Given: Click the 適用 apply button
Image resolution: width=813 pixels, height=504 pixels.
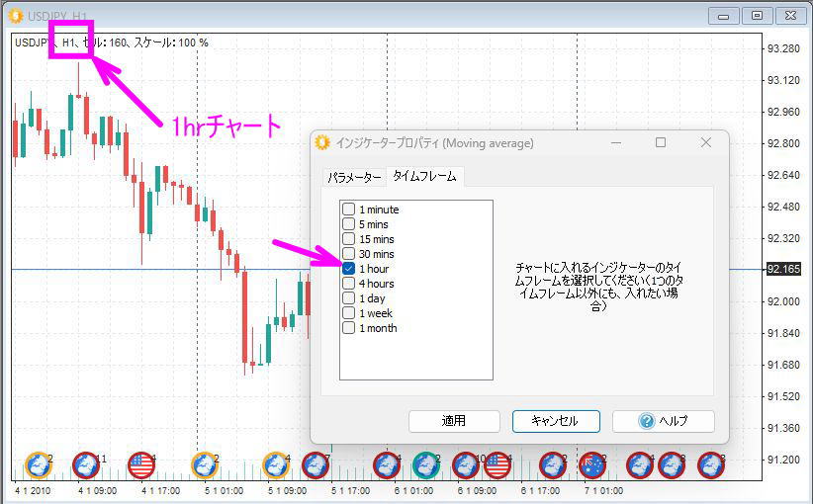Looking at the screenshot, I should 454,421.
